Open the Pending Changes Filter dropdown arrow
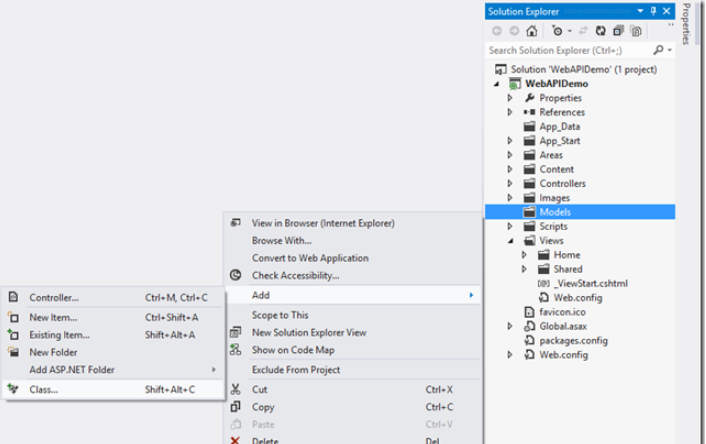This screenshot has width=706, height=444. coord(570,31)
